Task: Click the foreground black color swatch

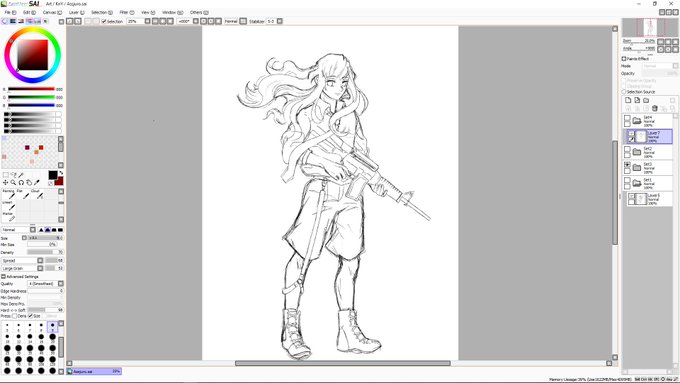Action: [52, 175]
